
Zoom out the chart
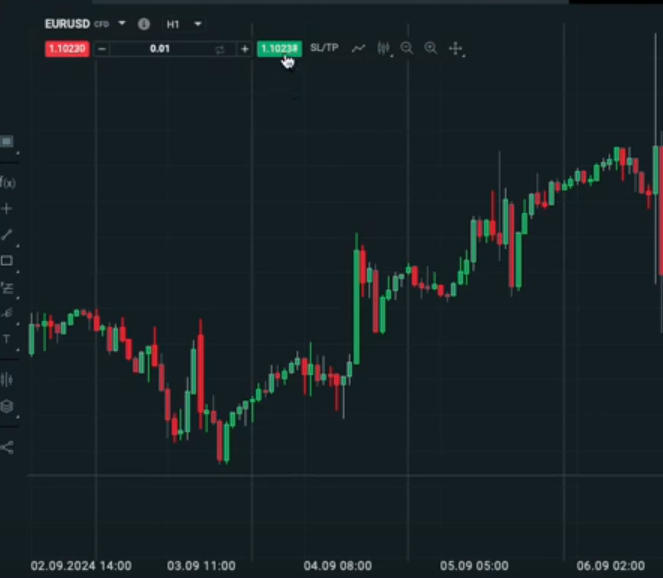(x=407, y=48)
